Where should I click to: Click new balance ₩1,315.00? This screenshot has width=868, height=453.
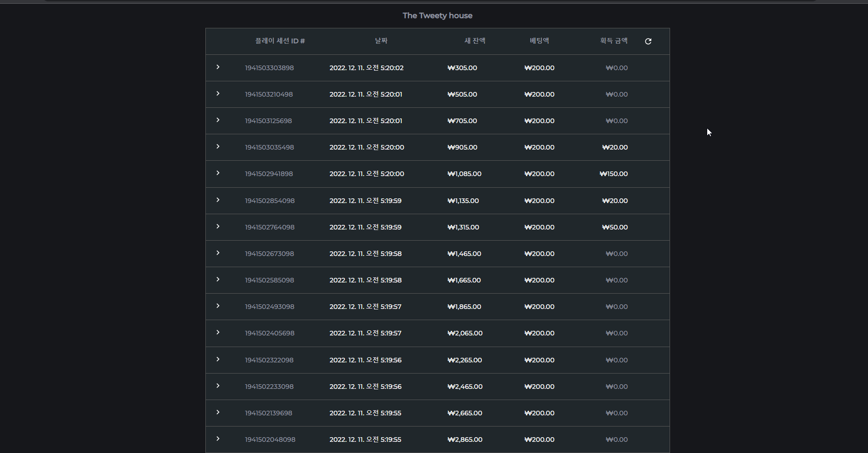click(x=463, y=227)
